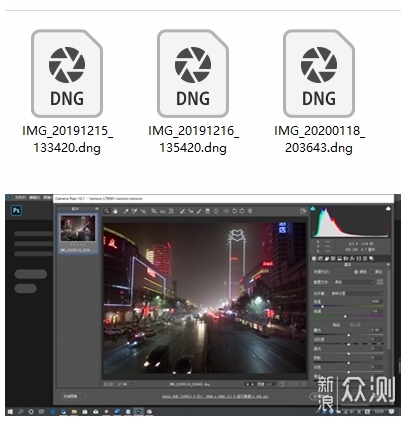The height and width of the screenshot is (421, 406).
Task: Select the Crop tool in Camera Raw
Action: coord(154,211)
